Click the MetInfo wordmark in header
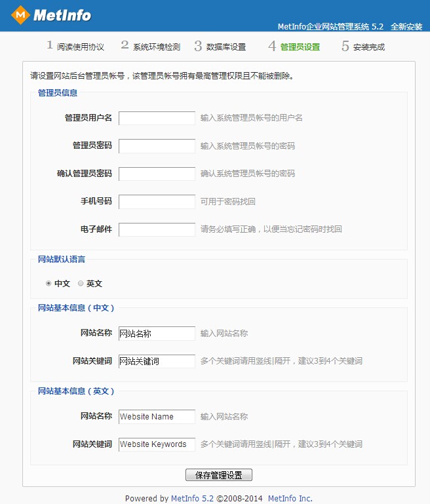This screenshot has height=504, width=430. click(x=62, y=15)
